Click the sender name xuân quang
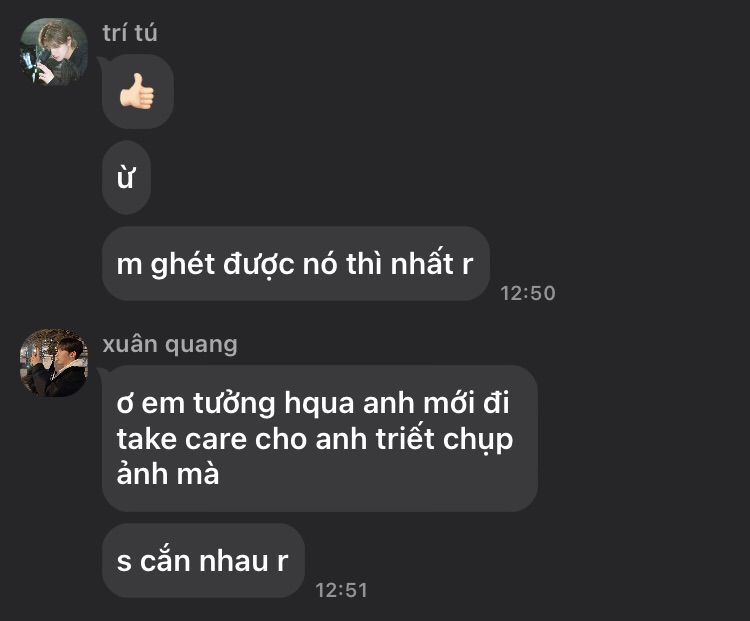Screen dimensions: 750x621 pyautogui.click(x=170, y=344)
